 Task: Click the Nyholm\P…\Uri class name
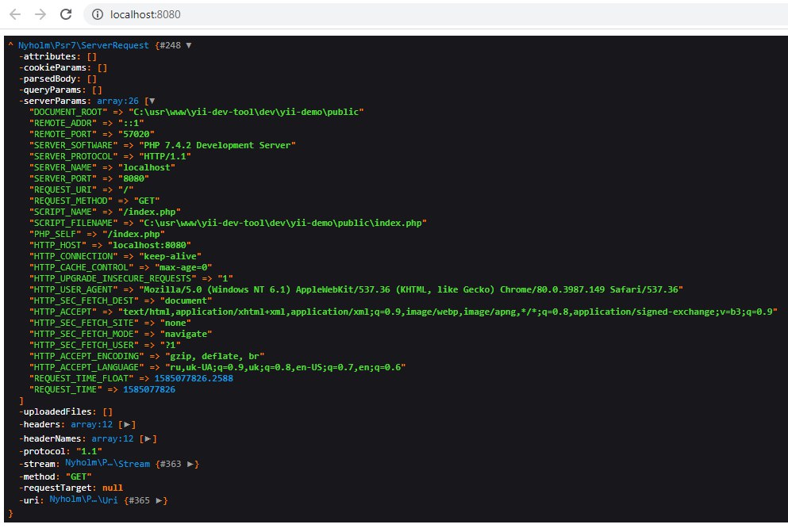[83, 499]
